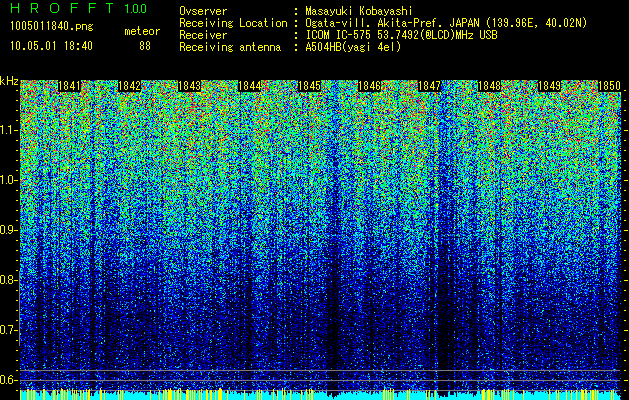The image size is (629, 400).
Task: Click the 1847 time marker
Action: [x=430, y=86]
